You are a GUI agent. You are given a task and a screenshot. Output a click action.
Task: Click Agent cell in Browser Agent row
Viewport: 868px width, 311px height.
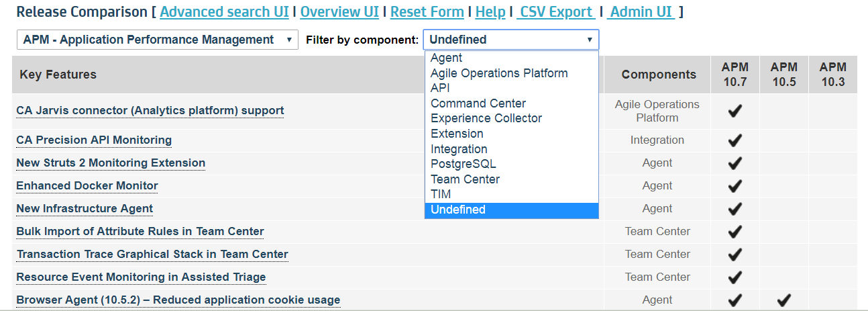click(657, 300)
